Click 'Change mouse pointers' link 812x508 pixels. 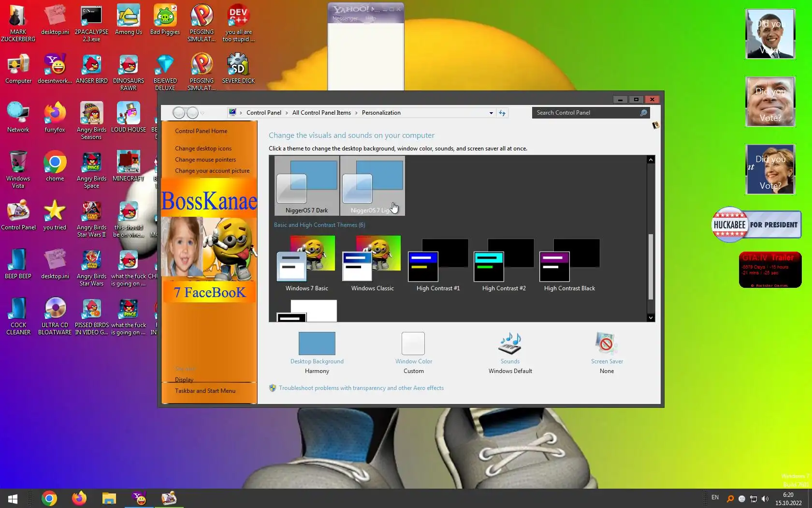pyautogui.click(x=205, y=160)
